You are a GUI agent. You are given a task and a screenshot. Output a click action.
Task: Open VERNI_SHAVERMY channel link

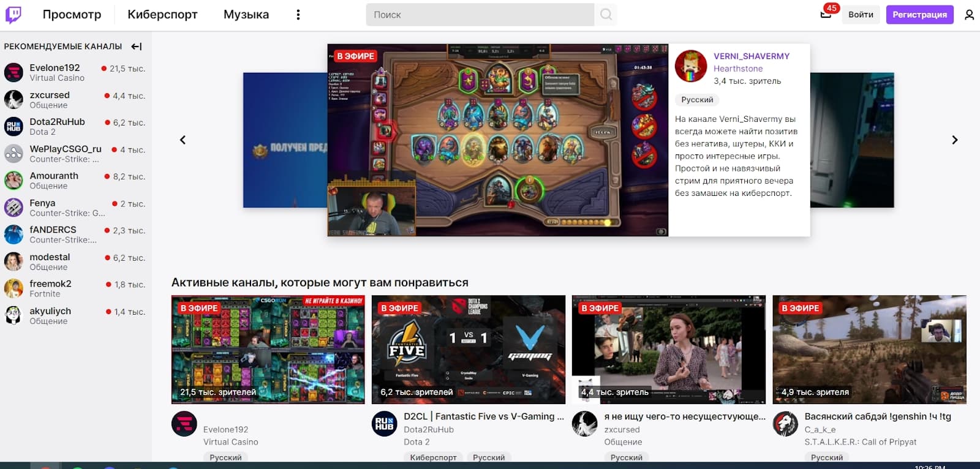(x=752, y=56)
